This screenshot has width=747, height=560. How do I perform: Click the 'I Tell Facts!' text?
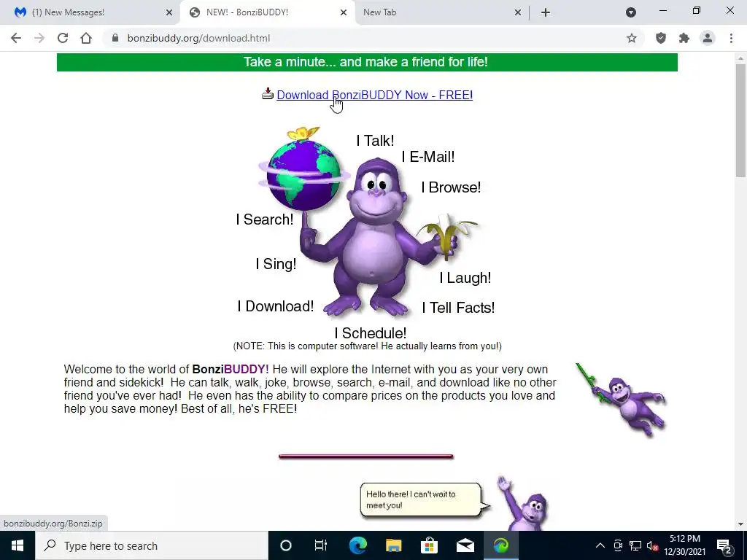point(458,308)
